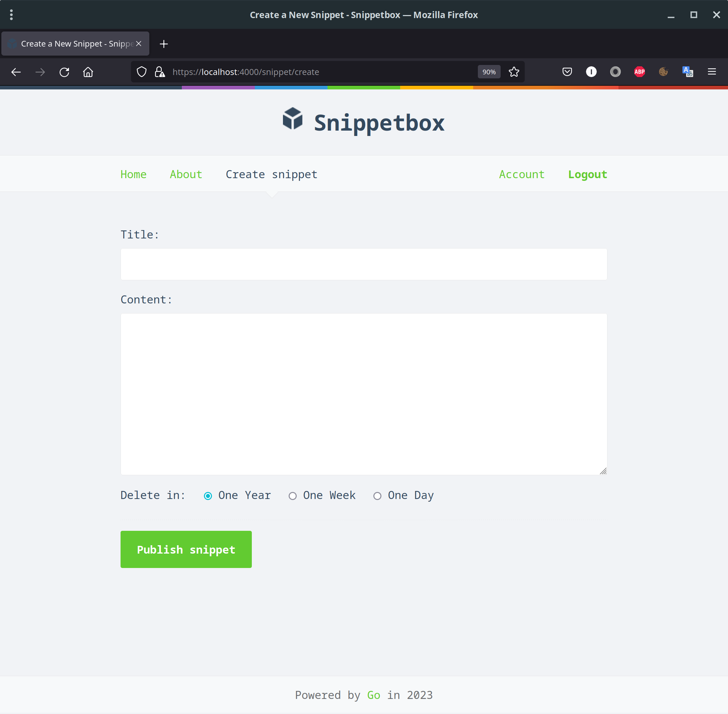Open the Adblock Plus extension icon
Screen dimensions: 728x714
click(639, 72)
